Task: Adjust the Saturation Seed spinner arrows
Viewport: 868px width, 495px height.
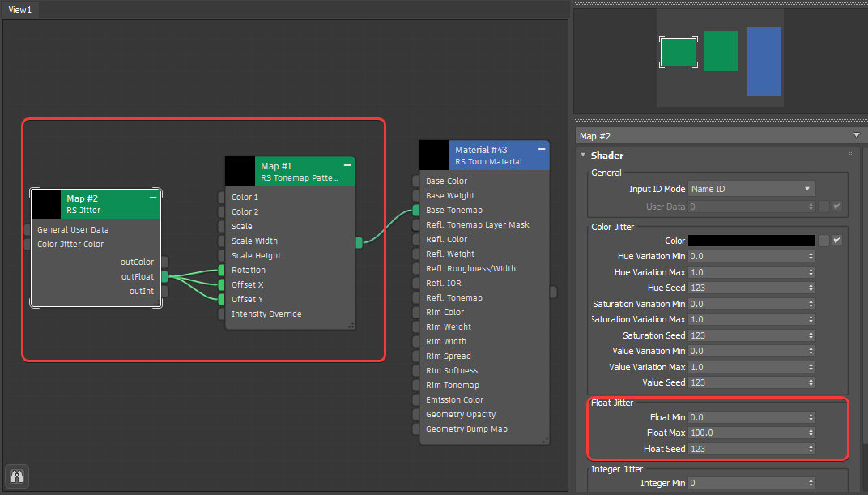Action: click(811, 335)
